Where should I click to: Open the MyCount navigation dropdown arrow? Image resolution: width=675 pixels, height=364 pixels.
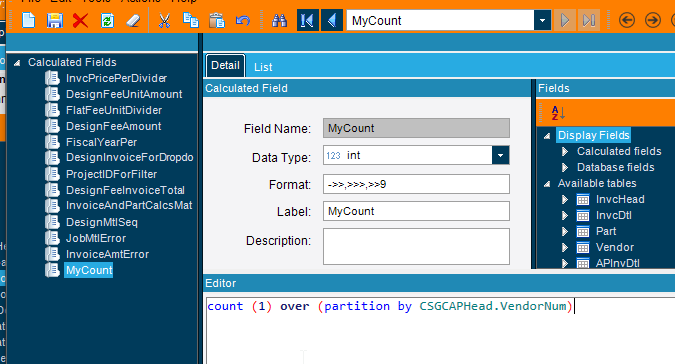pyautogui.click(x=542, y=20)
